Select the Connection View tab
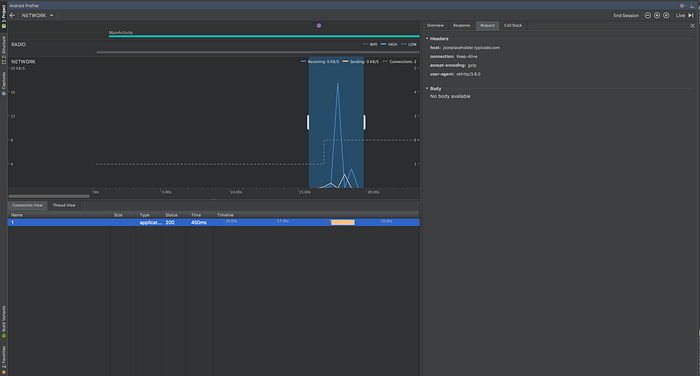700x376 pixels. click(27, 205)
